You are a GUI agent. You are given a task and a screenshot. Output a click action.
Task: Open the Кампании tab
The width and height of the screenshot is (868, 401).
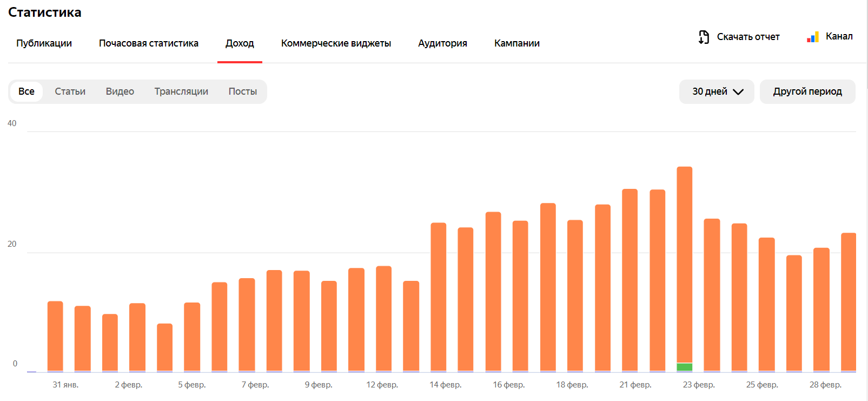click(517, 43)
